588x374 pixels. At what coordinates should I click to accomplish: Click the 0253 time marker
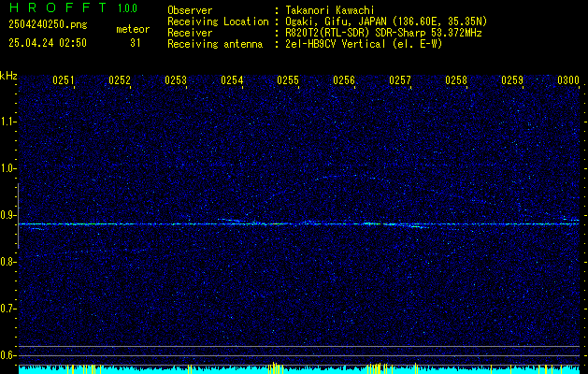pos(176,80)
